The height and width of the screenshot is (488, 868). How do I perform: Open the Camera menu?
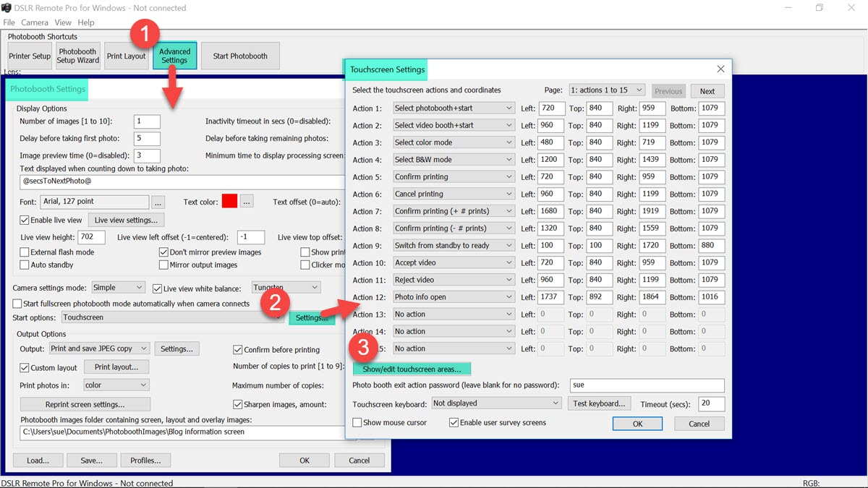(34, 23)
